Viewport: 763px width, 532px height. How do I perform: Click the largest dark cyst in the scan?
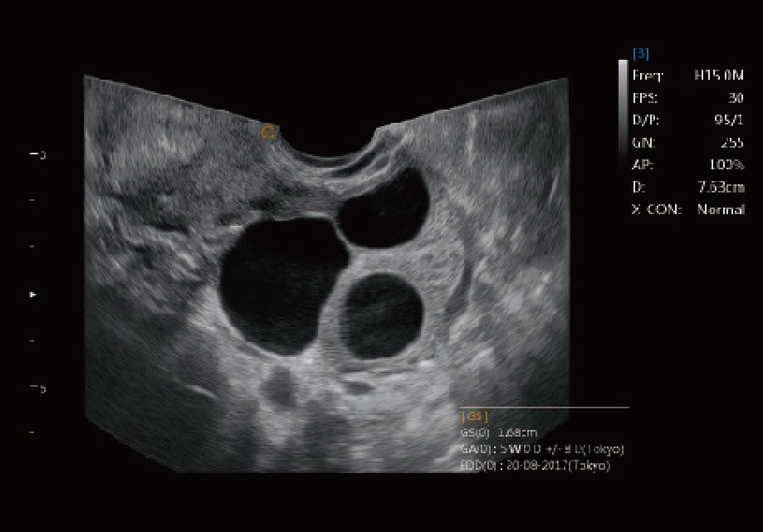click(x=282, y=286)
